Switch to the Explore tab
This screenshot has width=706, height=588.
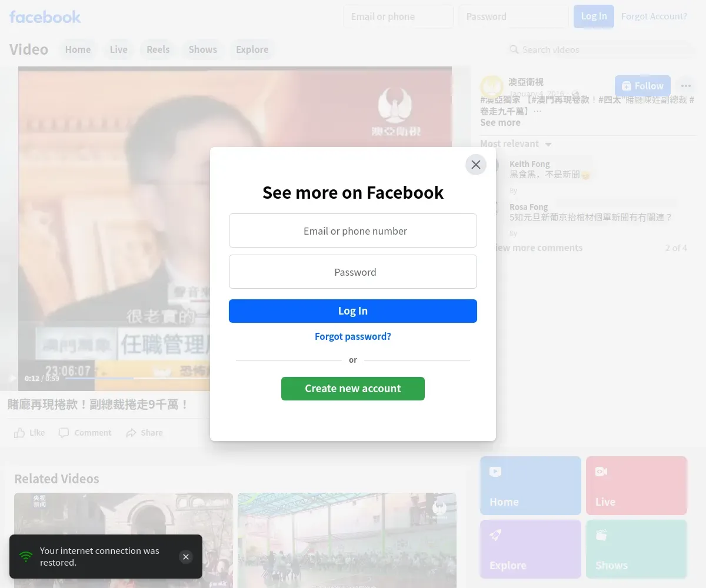[x=252, y=49]
